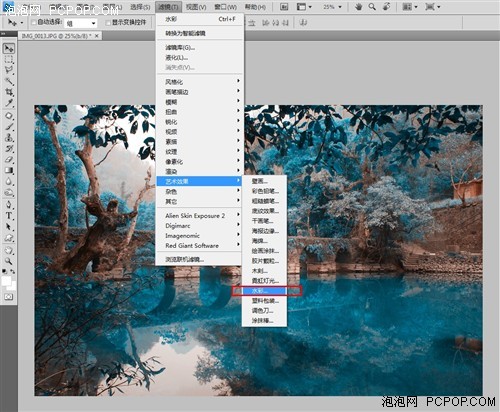Screen dimensions: 500x412
Task: Open 液化(L)... Liquify
Action: [200, 58]
